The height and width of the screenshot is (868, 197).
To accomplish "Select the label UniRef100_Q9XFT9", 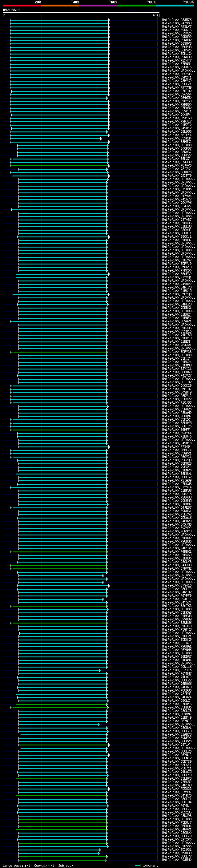I will point(177,176).
